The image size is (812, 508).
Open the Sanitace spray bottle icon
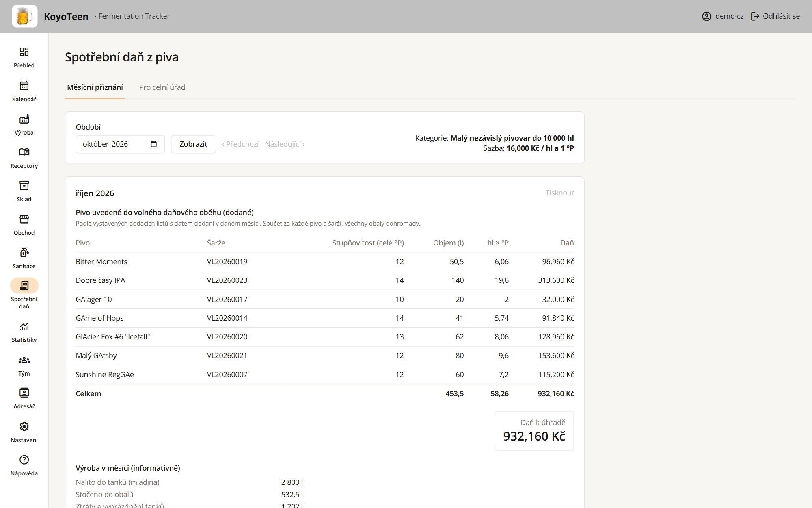click(x=24, y=253)
